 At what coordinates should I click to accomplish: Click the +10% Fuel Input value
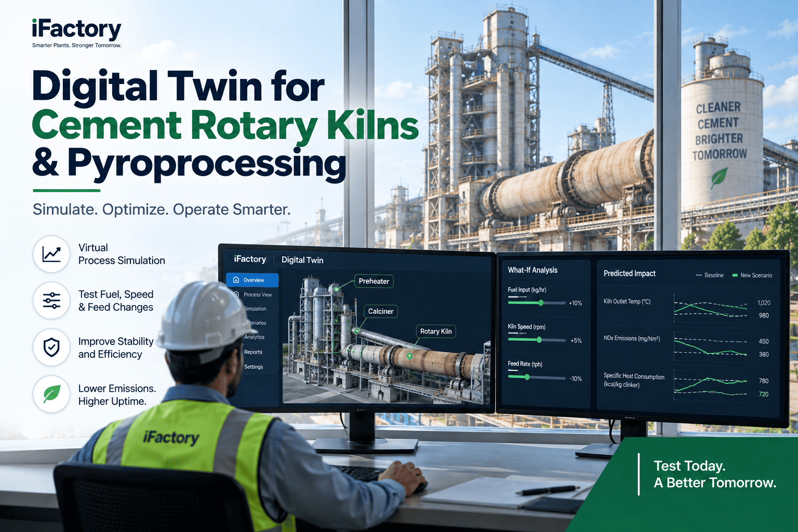click(x=576, y=303)
